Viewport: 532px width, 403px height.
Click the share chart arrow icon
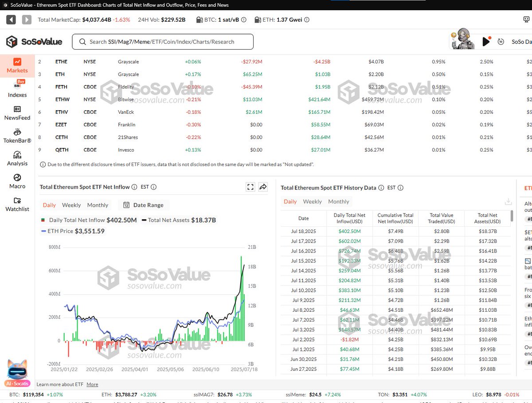point(263,187)
